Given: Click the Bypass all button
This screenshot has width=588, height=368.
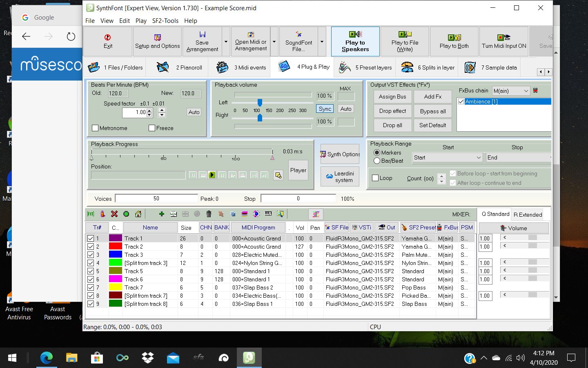Looking at the screenshot, I should coord(433,111).
